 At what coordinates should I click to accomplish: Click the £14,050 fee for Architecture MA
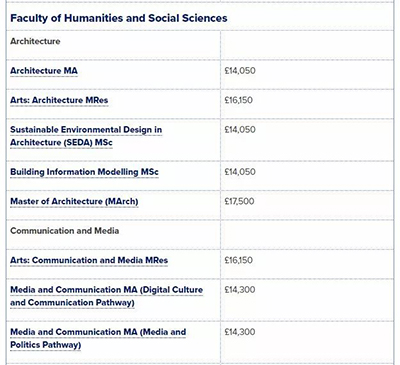(240, 71)
